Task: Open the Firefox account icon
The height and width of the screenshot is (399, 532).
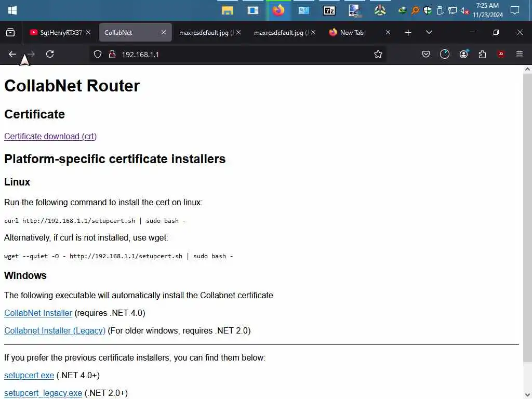Action: (x=464, y=54)
